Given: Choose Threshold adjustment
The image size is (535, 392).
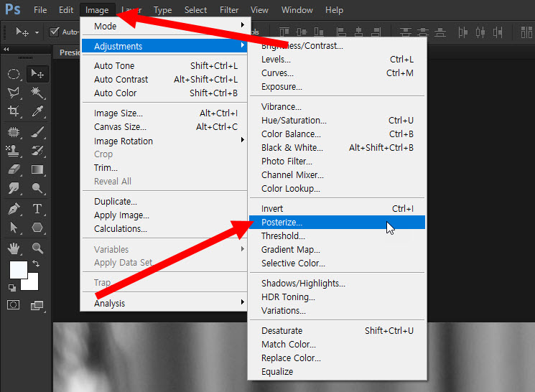Looking at the screenshot, I should click(337, 236).
